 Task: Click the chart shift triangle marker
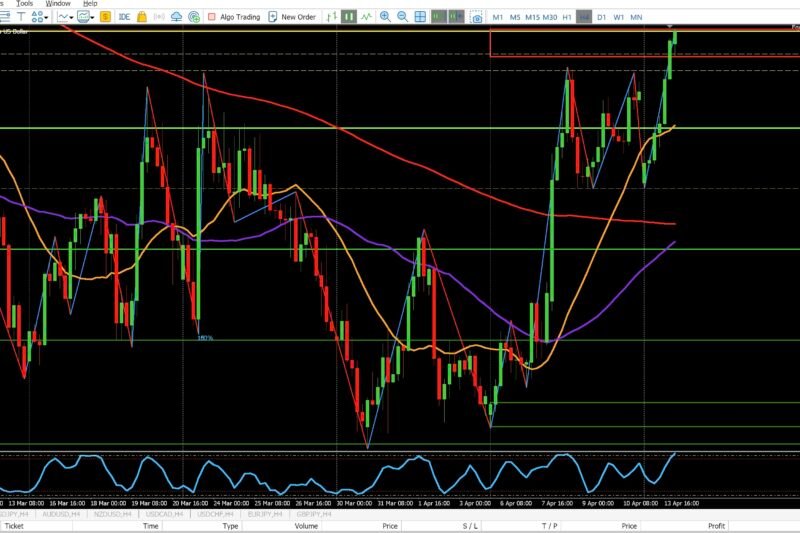coord(670,26)
